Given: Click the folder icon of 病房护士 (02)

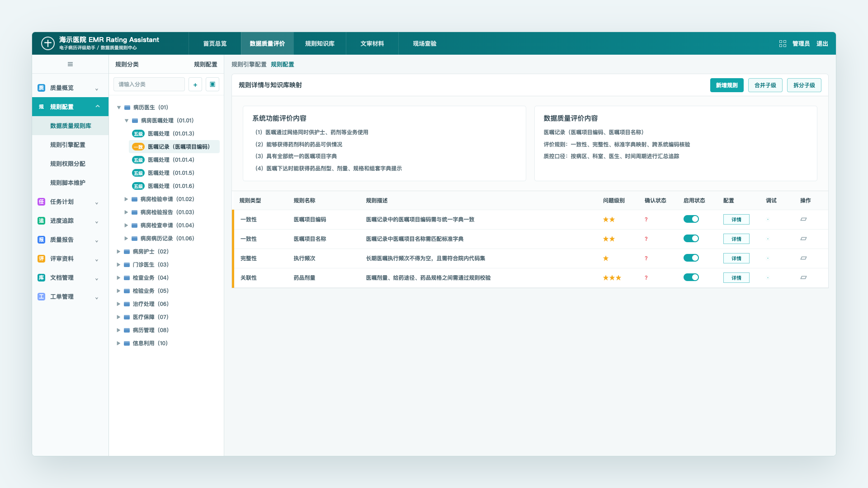Looking at the screenshot, I should tap(127, 252).
